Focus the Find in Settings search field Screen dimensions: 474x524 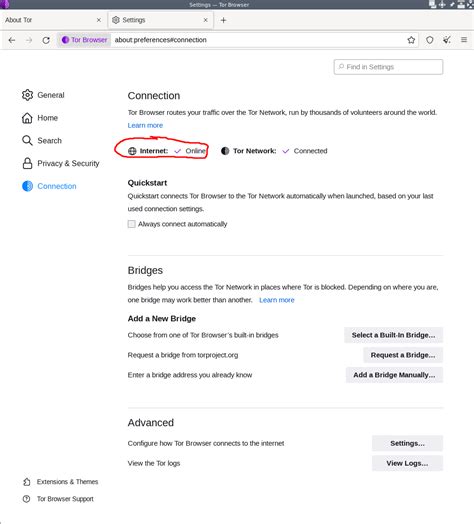click(388, 67)
